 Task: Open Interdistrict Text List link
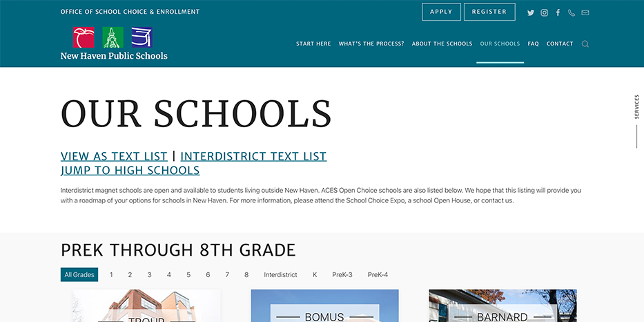pyautogui.click(x=253, y=156)
